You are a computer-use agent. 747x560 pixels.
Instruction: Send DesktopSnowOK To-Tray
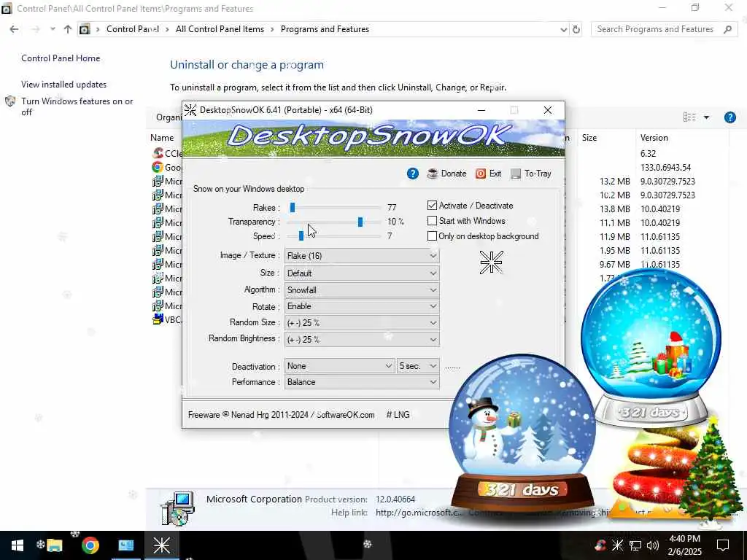[531, 174]
